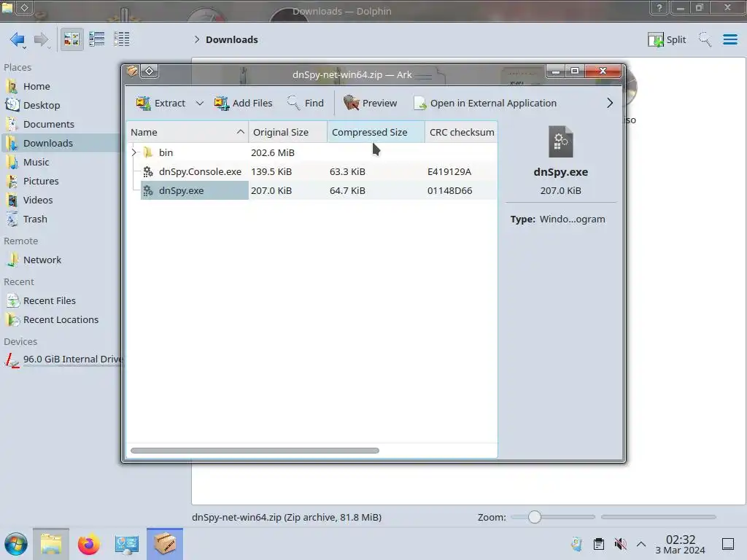Click Split view button in Dolphin
The height and width of the screenshot is (560, 747).
pos(667,39)
